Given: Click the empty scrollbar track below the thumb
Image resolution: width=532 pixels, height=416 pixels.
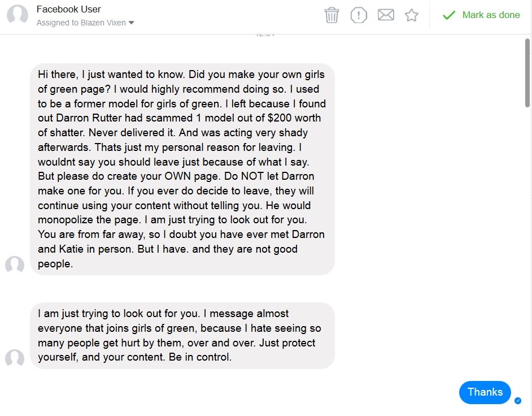Looking at the screenshot, I should tap(527, 254).
